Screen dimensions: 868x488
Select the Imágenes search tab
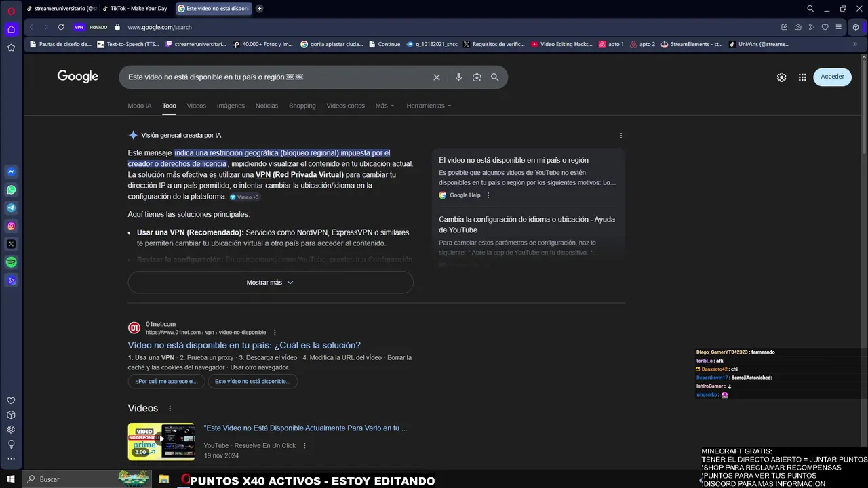231,106
